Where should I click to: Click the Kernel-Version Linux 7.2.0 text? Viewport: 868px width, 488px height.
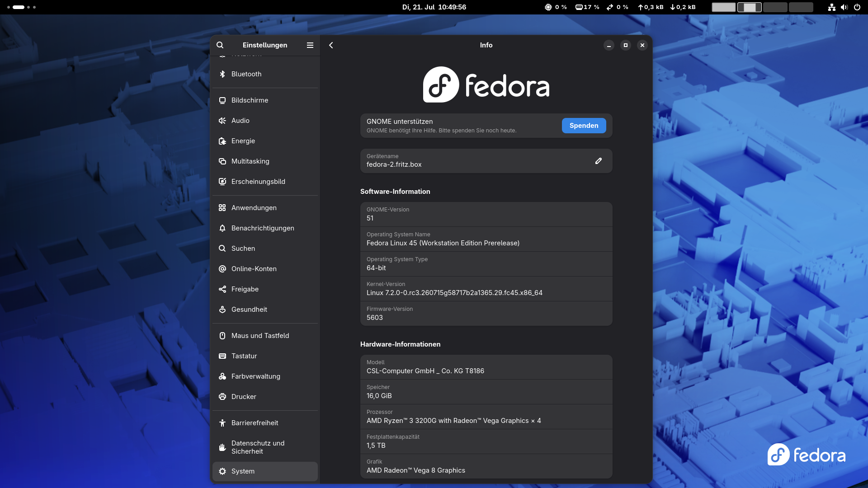454,293
